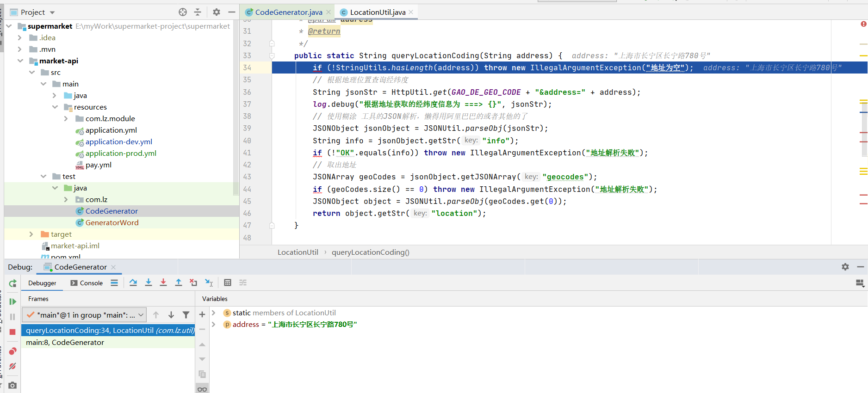The image size is (868, 393).
Task: Expand the com.lz.module package
Action: point(66,118)
